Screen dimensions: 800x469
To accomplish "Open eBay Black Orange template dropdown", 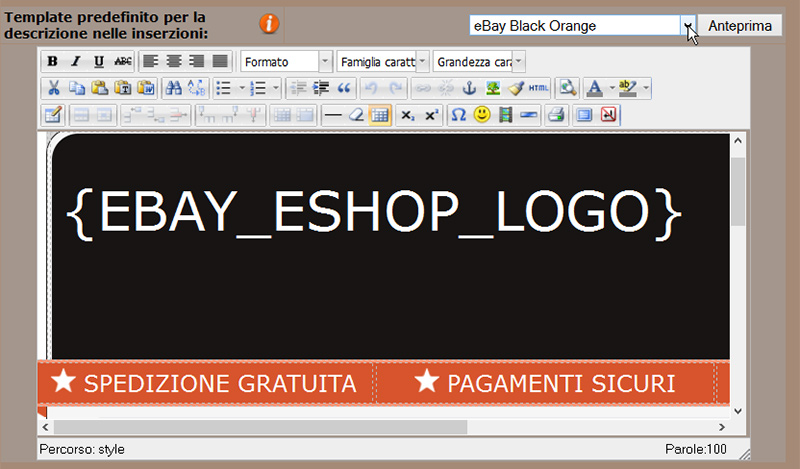I will coord(688,26).
